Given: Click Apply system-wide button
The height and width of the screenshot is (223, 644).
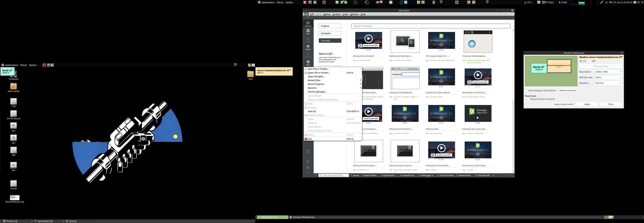Looking at the screenshot, I should coord(563,104).
